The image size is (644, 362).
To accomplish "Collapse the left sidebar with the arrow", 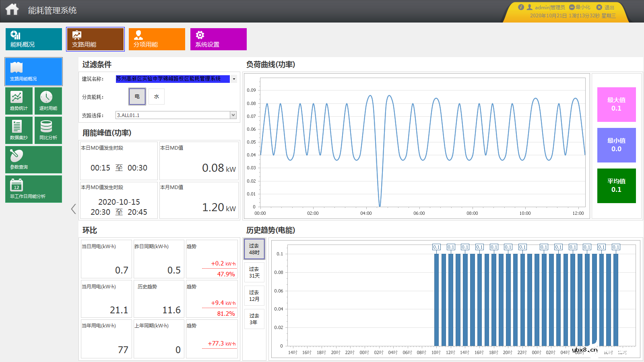I will [x=73, y=209].
